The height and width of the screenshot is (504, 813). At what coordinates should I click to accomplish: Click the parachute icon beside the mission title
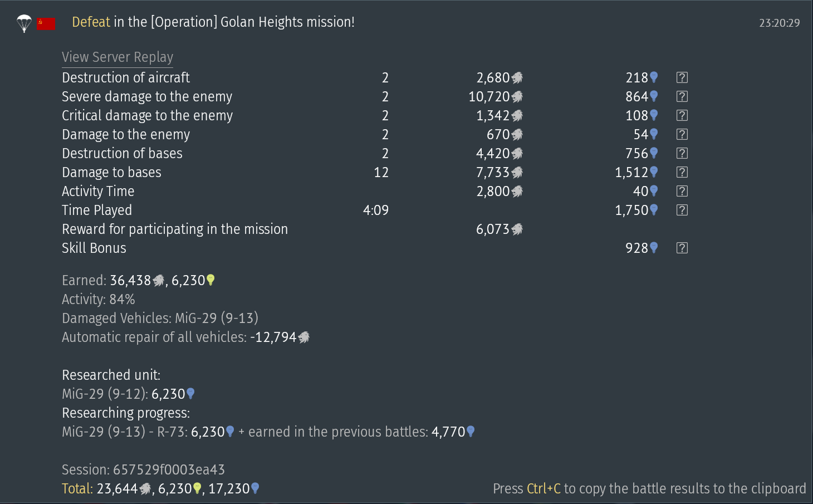click(24, 23)
